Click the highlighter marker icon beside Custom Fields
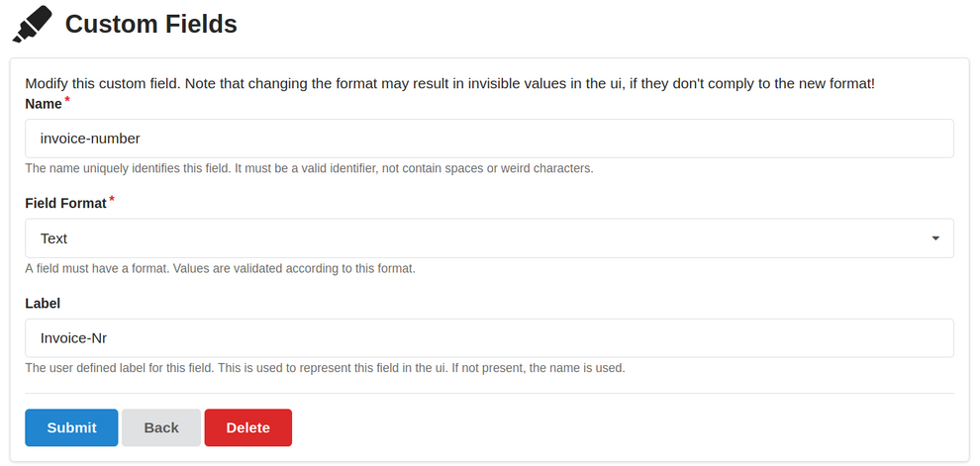The height and width of the screenshot is (466, 980). [x=32, y=25]
